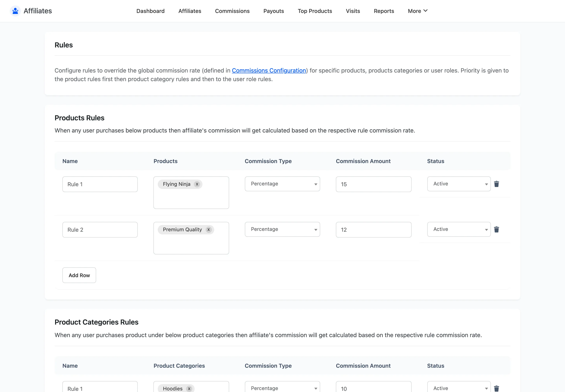Delete Hoodies category rule with trash icon

pos(496,388)
